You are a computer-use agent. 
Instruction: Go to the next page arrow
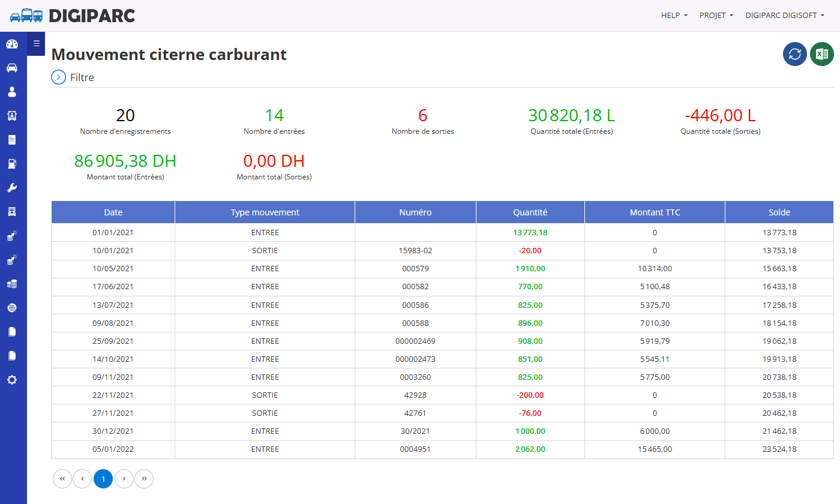coord(124,479)
